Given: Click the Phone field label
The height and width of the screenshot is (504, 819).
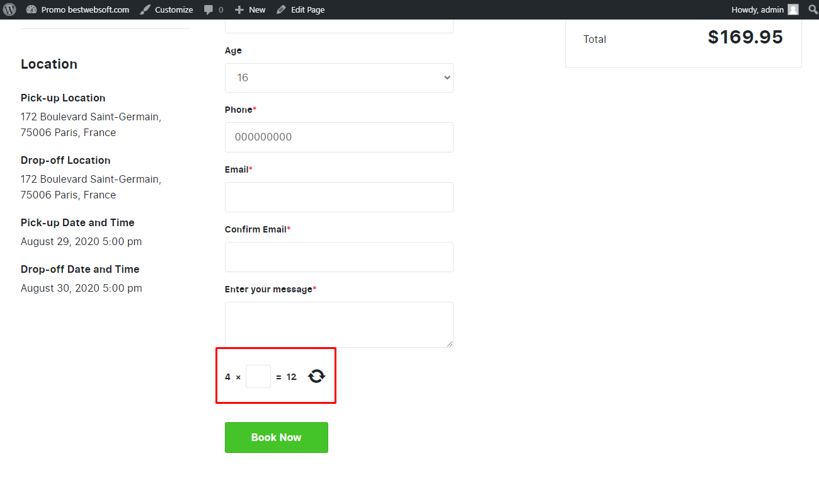Looking at the screenshot, I should 241,110.
